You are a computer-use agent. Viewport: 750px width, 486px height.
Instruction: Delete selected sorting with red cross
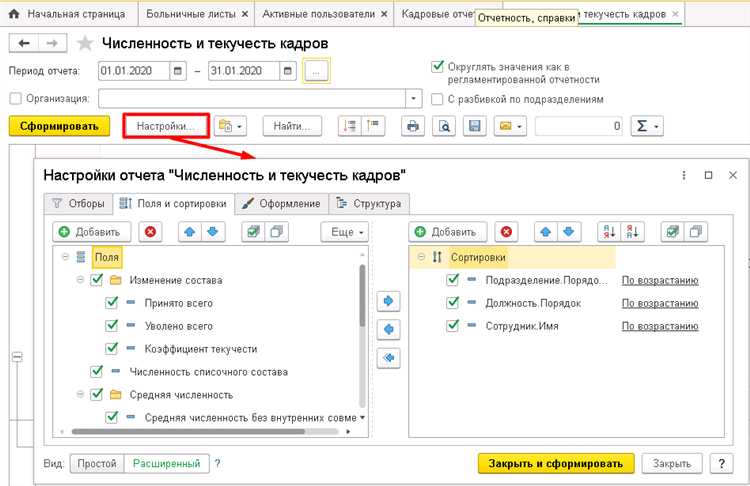point(506,232)
